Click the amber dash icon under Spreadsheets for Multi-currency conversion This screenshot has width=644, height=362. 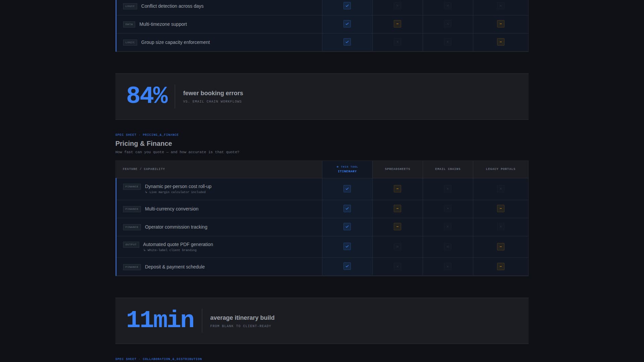tap(397, 208)
